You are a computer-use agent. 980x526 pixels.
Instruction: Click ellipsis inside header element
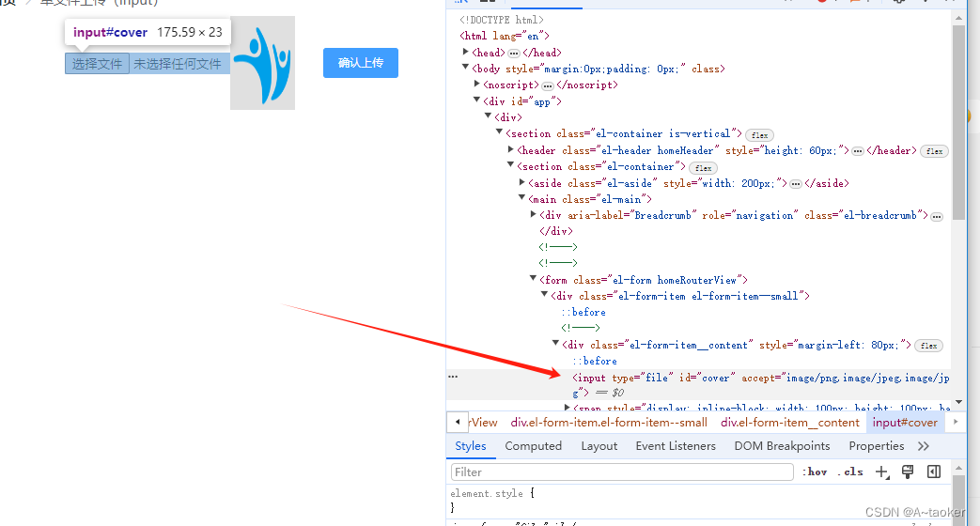coord(858,151)
